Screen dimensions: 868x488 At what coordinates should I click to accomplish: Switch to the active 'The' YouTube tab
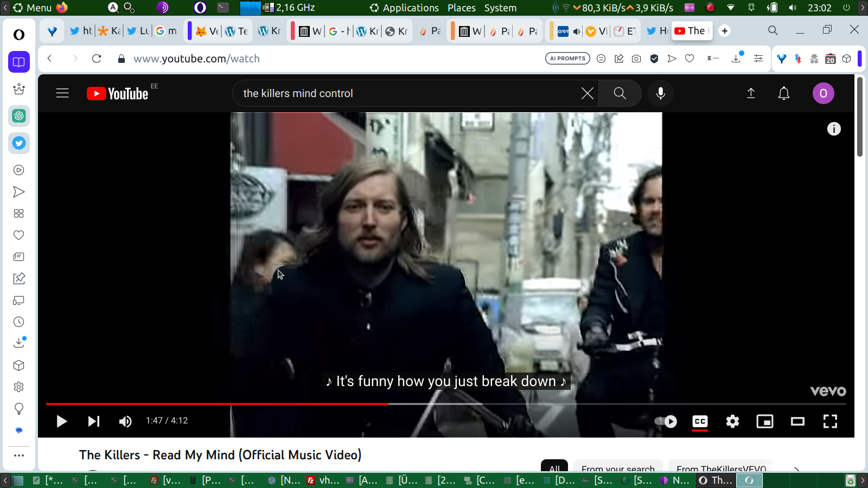[x=692, y=31]
